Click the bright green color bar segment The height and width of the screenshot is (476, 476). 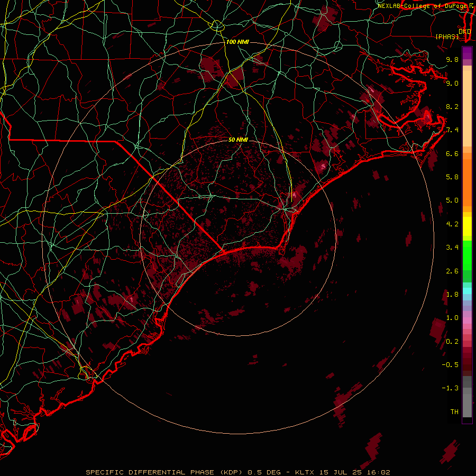(x=467, y=255)
